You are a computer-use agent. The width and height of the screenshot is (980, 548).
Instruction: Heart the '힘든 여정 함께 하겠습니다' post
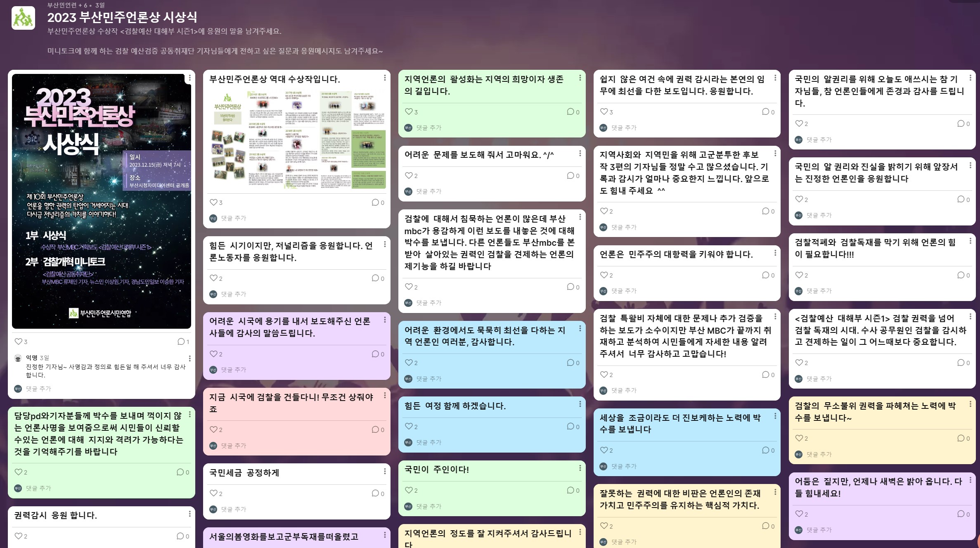point(409,426)
